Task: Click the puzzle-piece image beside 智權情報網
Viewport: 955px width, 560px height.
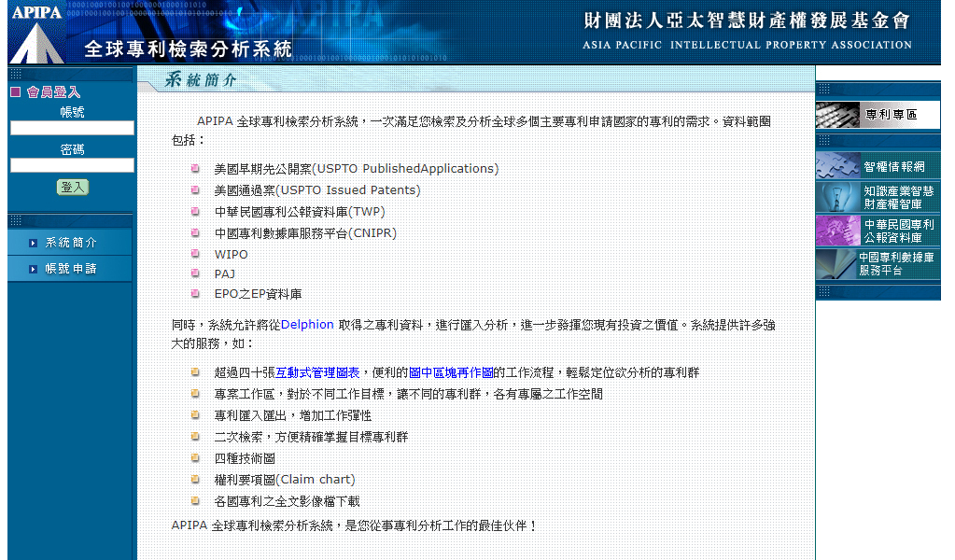Action: (x=838, y=166)
